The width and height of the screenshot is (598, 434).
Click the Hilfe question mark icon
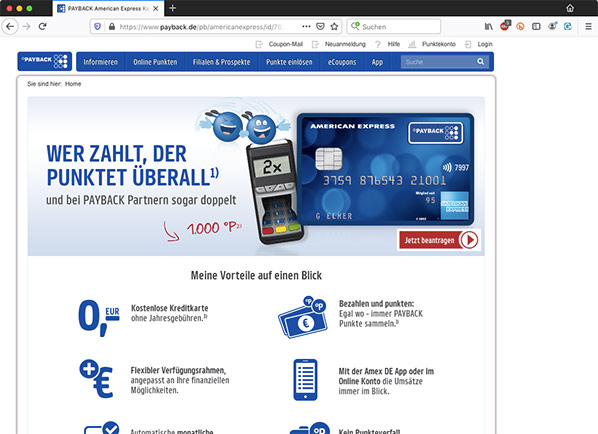coord(378,44)
